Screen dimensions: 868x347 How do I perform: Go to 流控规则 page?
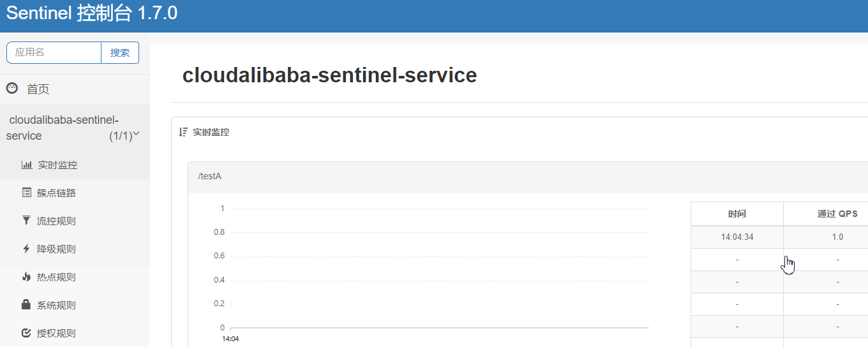tap(56, 221)
